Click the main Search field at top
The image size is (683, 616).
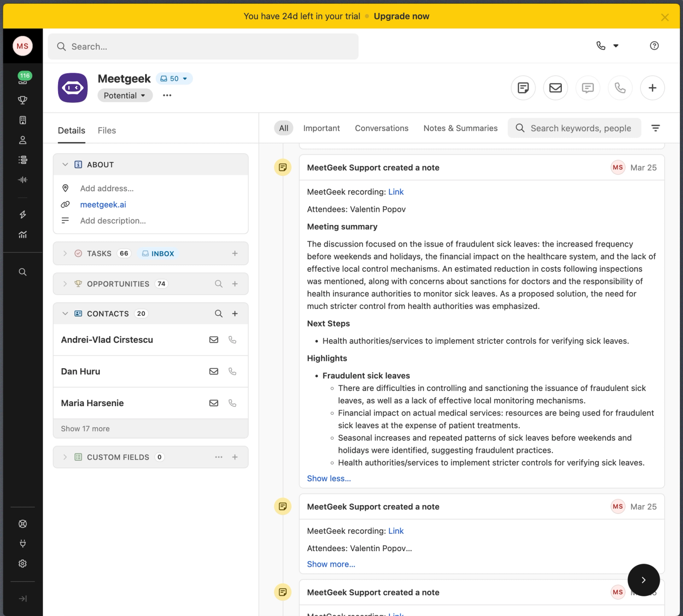tap(203, 46)
